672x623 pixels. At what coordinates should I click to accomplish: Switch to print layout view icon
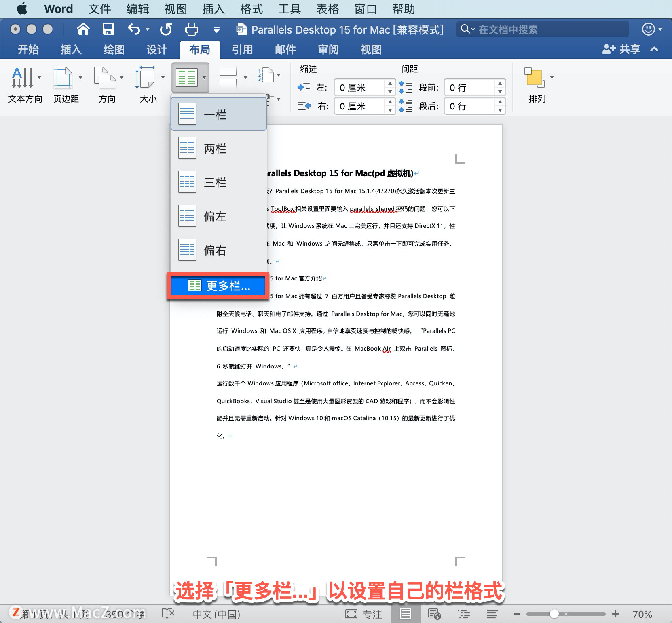(405, 614)
